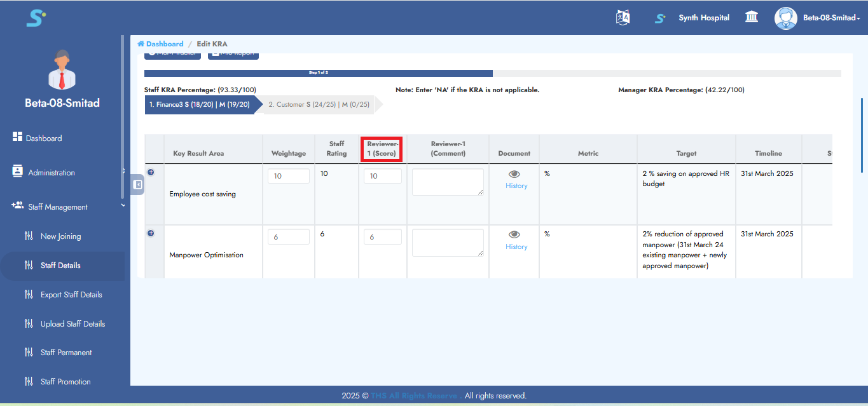Screen dimensions: 868x406
Task: Click the Synth Hospital logo icon
Action: tap(660, 18)
